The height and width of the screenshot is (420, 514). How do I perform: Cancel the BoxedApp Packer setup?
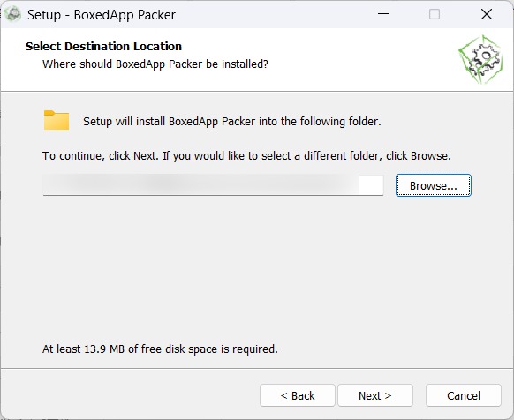click(x=464, y=395)
